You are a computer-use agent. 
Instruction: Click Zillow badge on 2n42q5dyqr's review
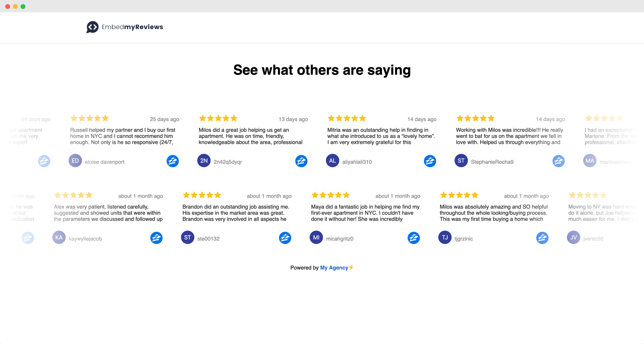301,161
